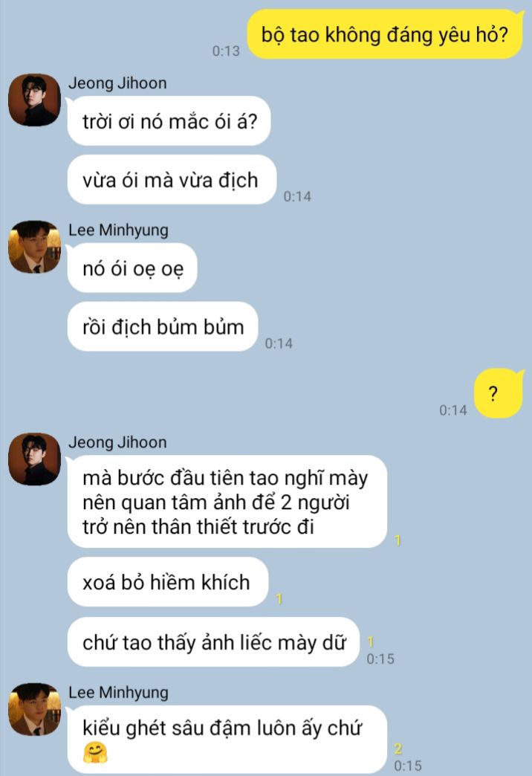This screenshot has height=776, width=532.
Task: Select message "chứ tao thấy ảnh liếc mày dữ"
Action: pyautogui.click(x=213, y=642)
